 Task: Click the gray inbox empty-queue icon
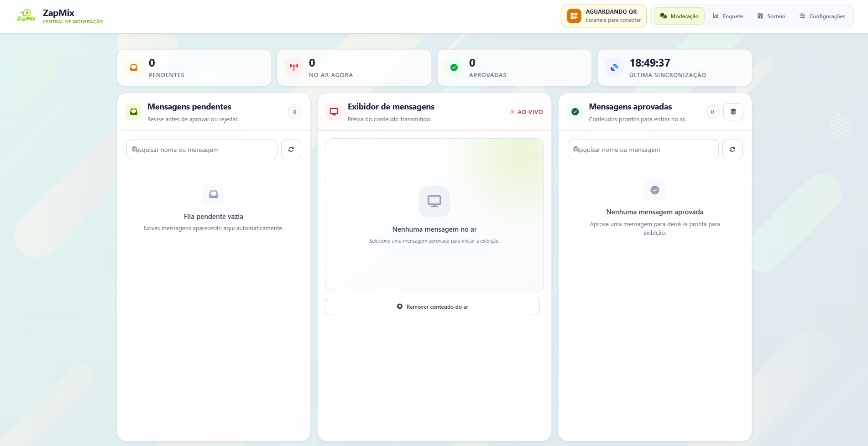click(214, 194)
